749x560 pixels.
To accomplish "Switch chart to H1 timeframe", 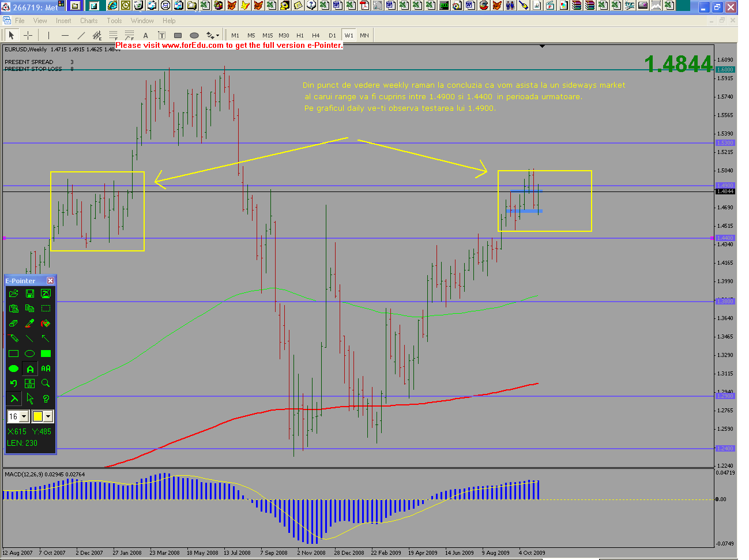I will point(300,35).
